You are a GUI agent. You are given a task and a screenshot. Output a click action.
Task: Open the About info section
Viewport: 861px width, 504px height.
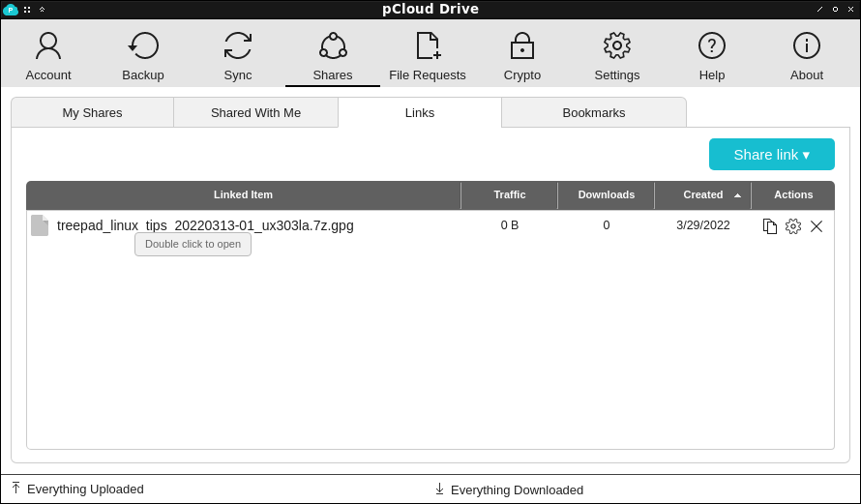pyautogui.click(x=807, y=56)
